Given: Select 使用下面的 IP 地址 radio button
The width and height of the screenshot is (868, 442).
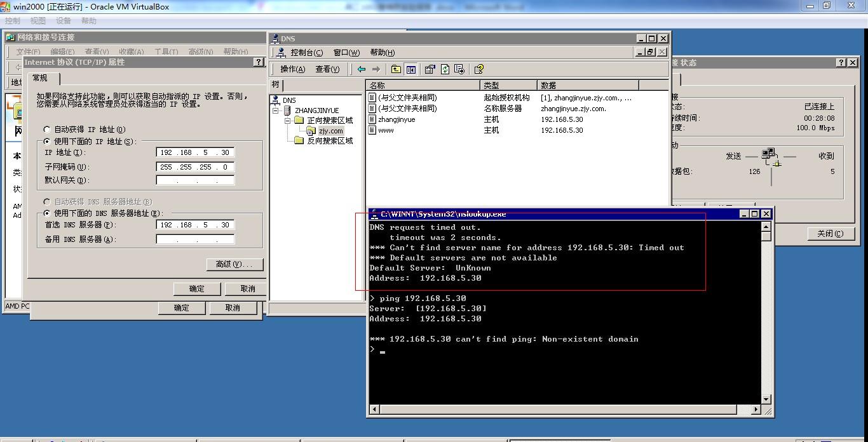Looking at the screenshot, I should pyautogui.click(x=46, y=142).
